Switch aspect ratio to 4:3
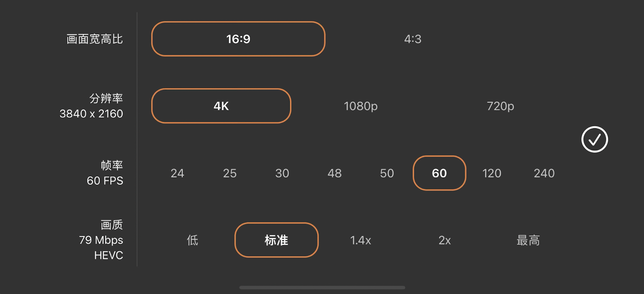The image size is (644, 294). [x=413, y=39]
